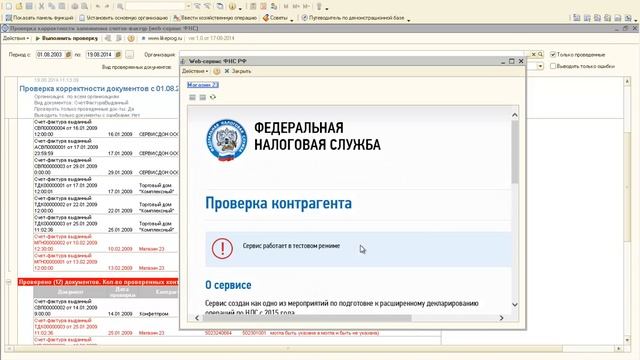The width and height of the screenshot is (640, 360).
Task: Click the period selection '...' button
Action: point(129,54)
